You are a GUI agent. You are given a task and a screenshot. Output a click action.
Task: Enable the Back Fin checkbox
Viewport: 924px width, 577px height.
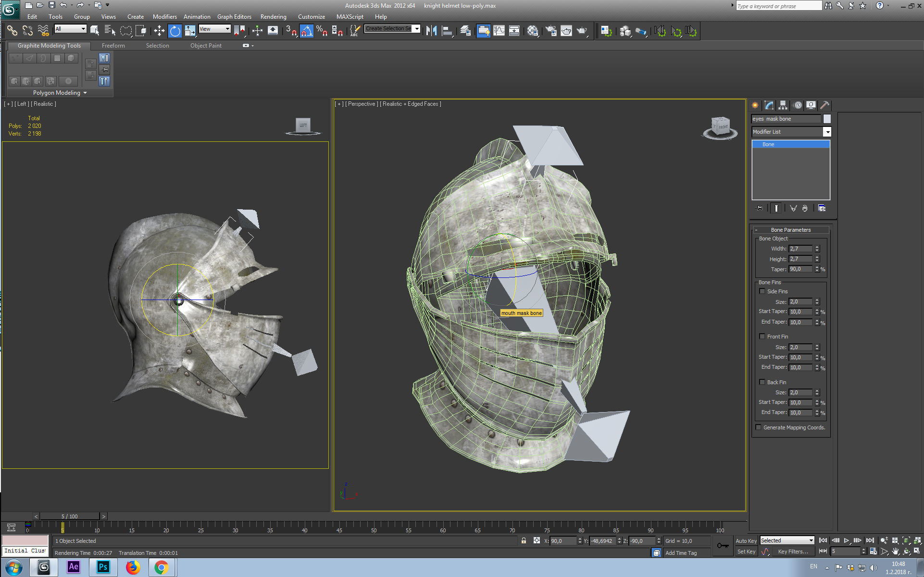(x=762, y=382)
